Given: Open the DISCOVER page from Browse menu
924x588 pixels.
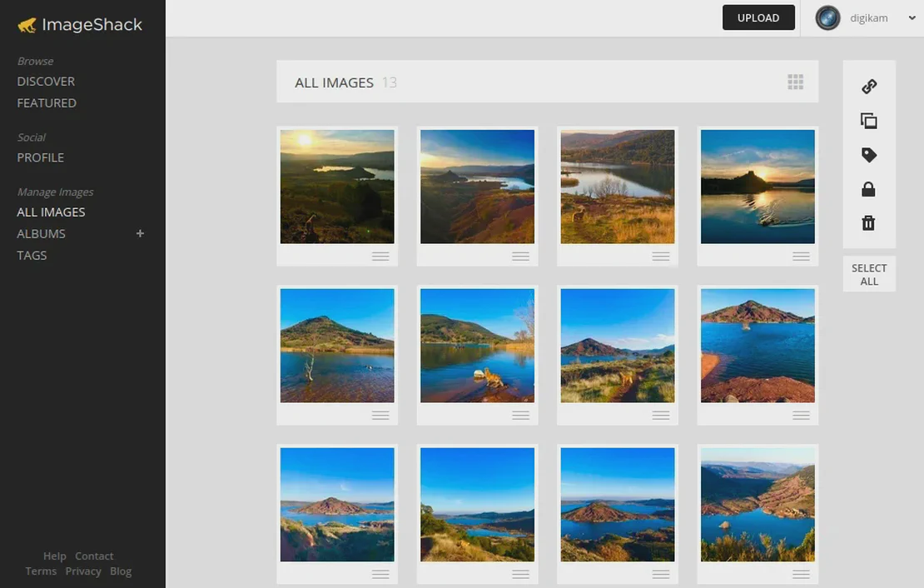Looking at the screenshot, I should (46, 81).
